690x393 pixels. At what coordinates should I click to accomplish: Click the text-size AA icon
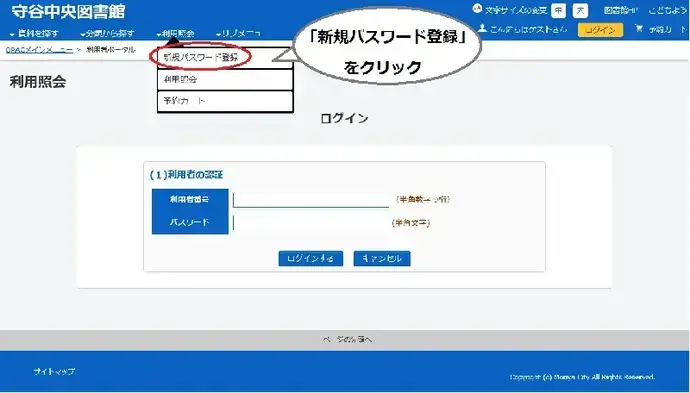(x=477, y=8)
